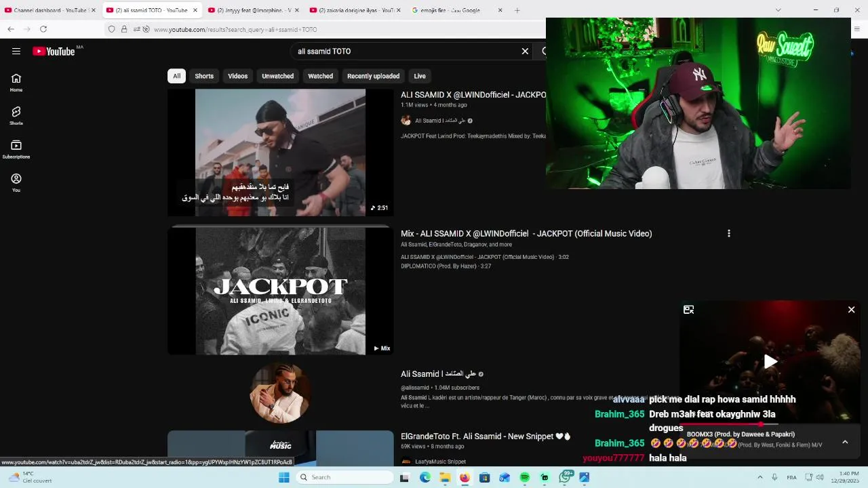This screenshot has height=488, width=868.
Task: Show hidden system tray icons
Action: (759, 477)
